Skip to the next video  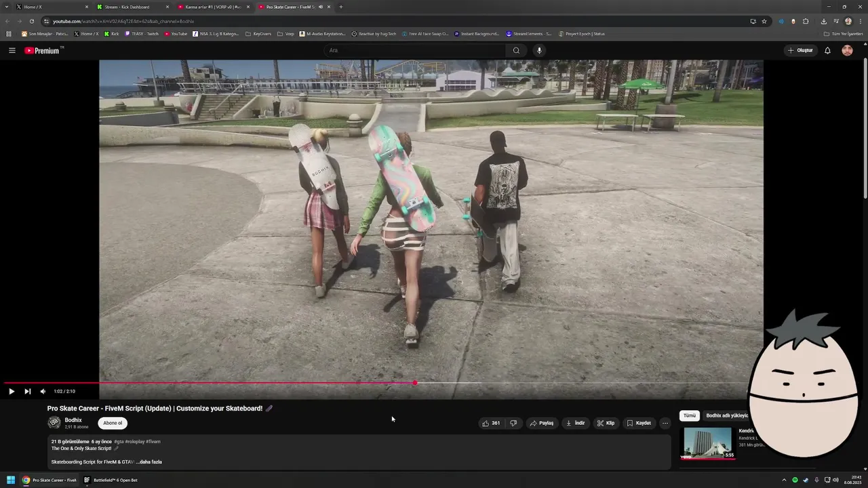coord(27,391)
